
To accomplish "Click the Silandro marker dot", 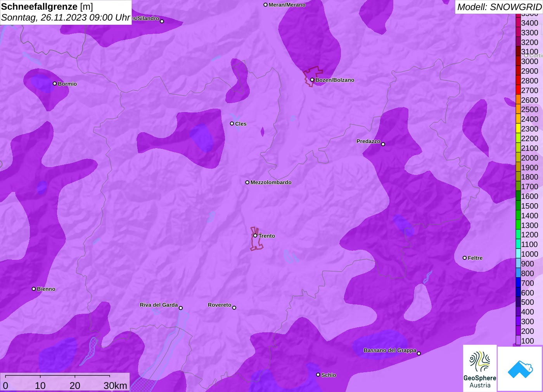I will point(162,21).
